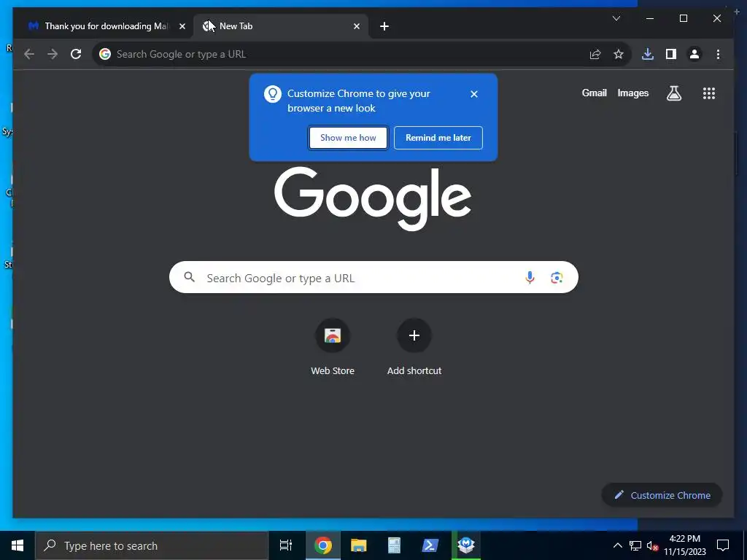Screen dimensions: 747x560
Task: Click the Google logo
Action: (x=373, y=199)
